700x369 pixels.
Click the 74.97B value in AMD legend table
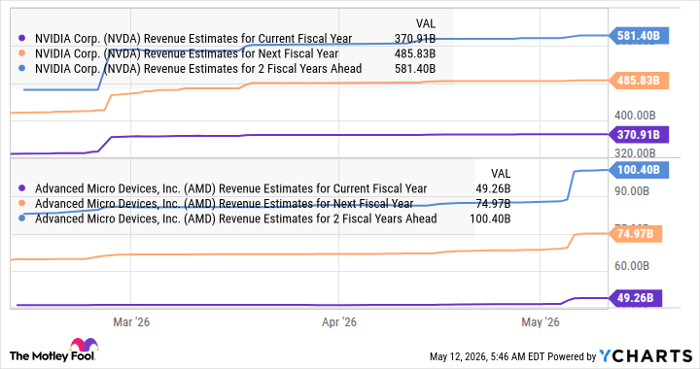(493, 203)
